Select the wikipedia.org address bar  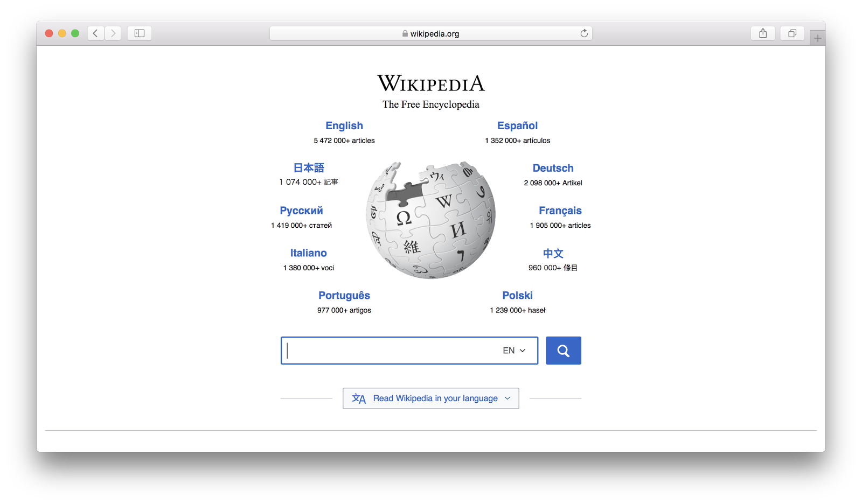(x=431, y=33)
